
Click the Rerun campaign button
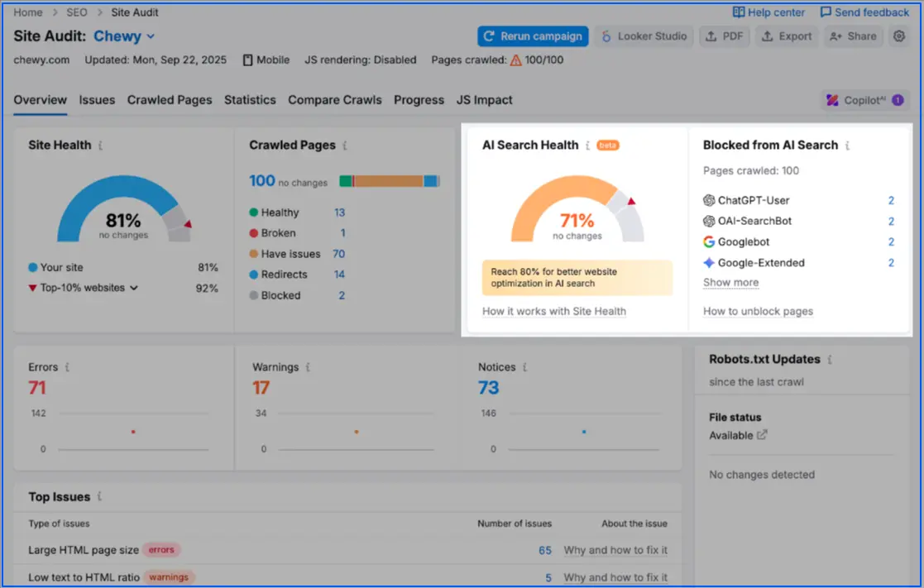(x=533, y=36)
